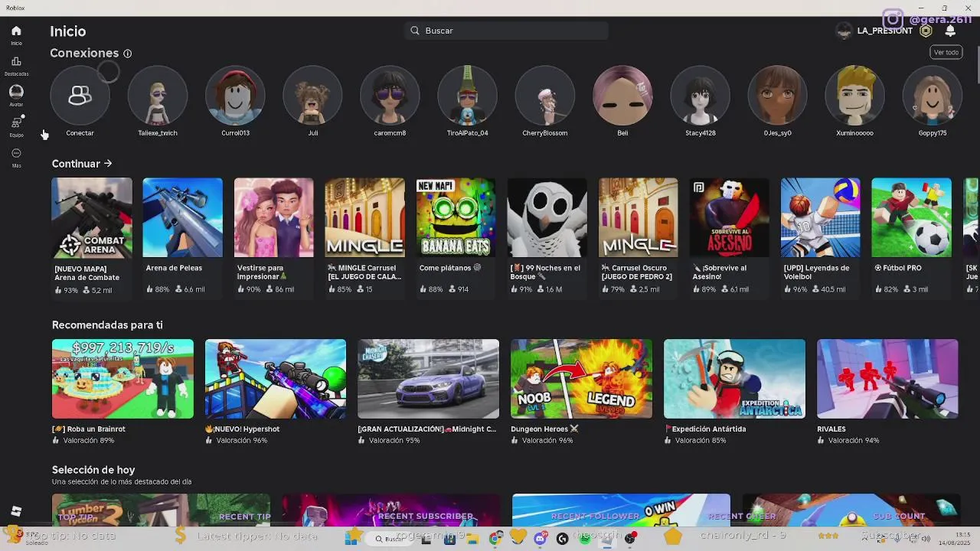
Task: Open Roba un Brainrot recommended game
Action: click(122, 379)
